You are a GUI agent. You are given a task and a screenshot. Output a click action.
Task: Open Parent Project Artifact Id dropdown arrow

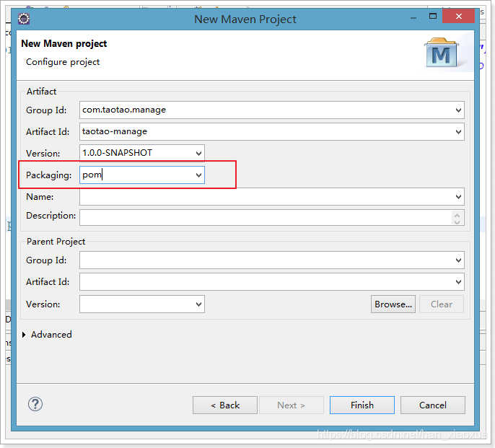[x=458, y=282]
